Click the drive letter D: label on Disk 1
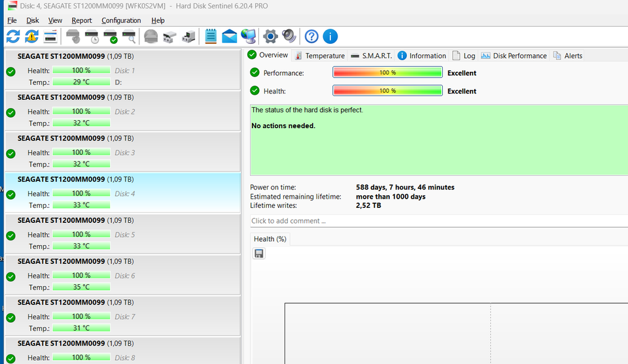 tap(118, 82)
